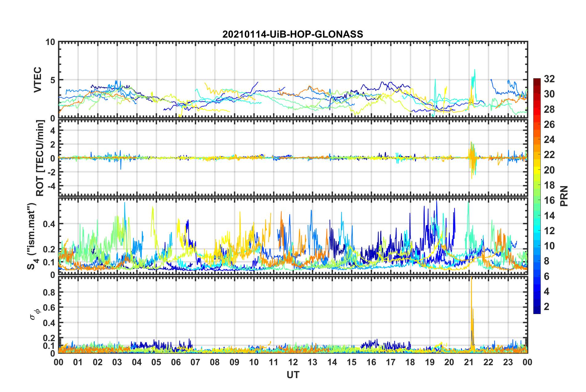Click colorbar tick label 26
The image size is (586, 392).
point(549,125)
